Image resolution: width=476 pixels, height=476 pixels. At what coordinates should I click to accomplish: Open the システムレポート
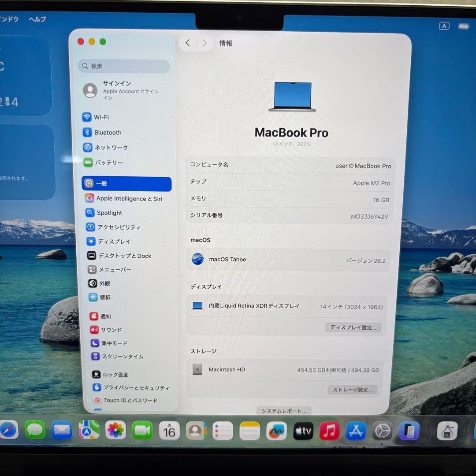283,410
